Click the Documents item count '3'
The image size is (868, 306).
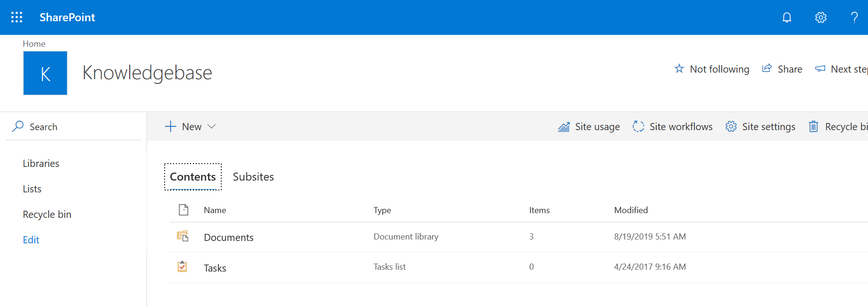531,237
